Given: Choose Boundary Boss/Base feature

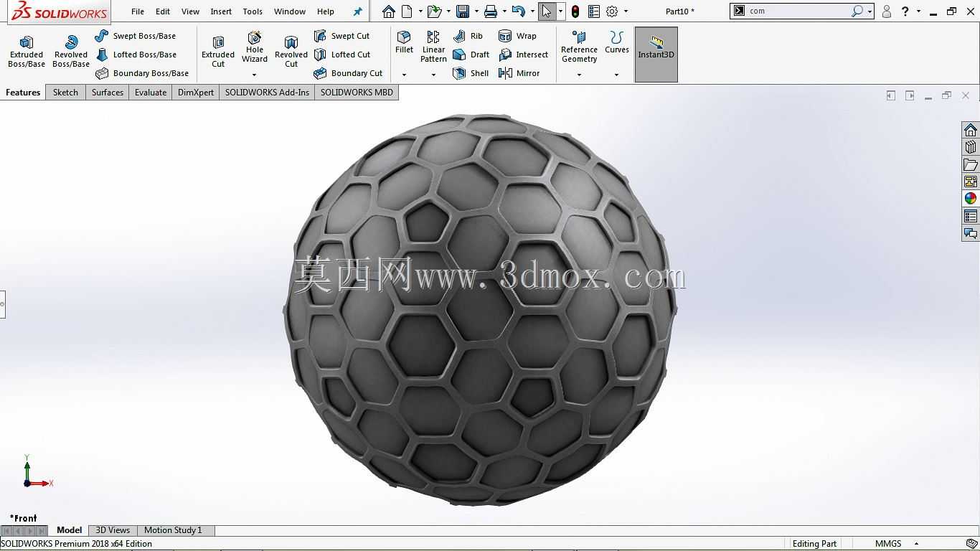Looking at the screenshot, I should 142,73.
